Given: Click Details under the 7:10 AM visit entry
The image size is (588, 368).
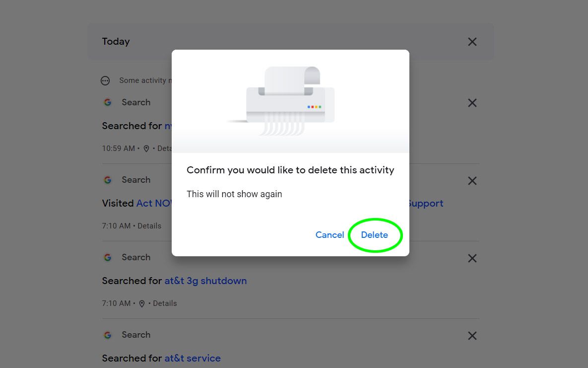Looking at the screenshot, I should (x=148, y=225).
